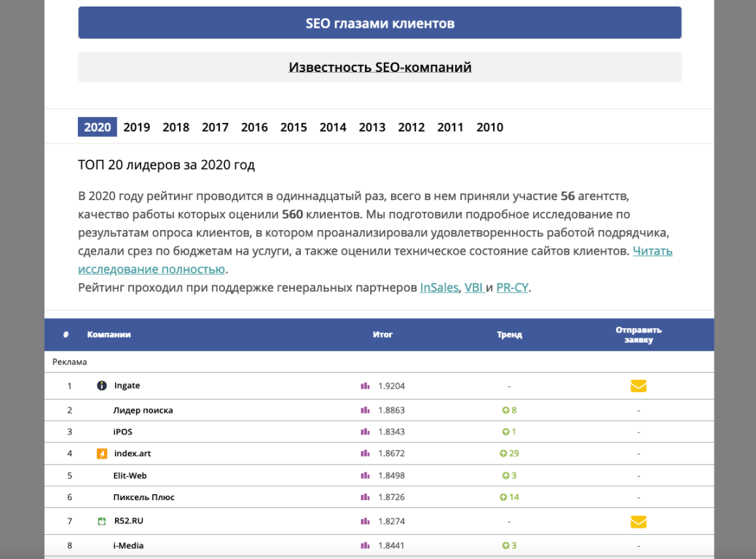Image resolution: width=756 pixels, height=559 pixels.
Task: Open the iPOS company name
Action: (123, 432)
